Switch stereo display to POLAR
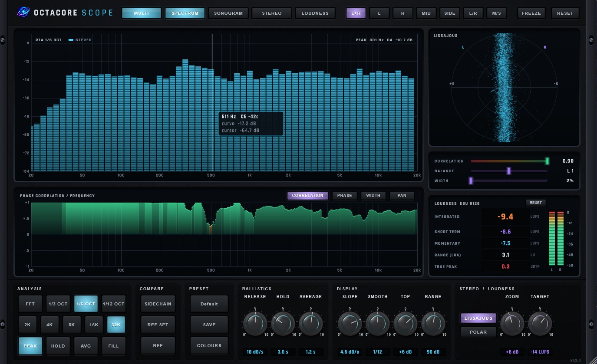 (478, 332)
